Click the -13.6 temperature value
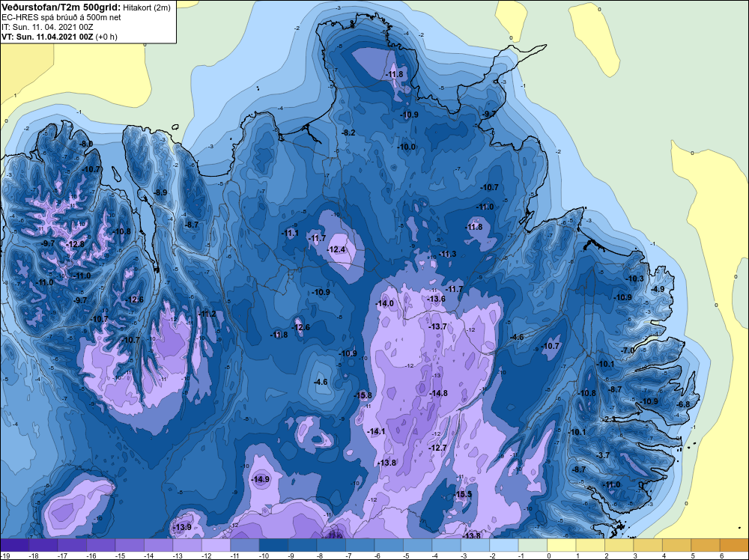Image resolution: width=749 pixels, height=560 pixels. pyautogui.click(x=436, y=299)
